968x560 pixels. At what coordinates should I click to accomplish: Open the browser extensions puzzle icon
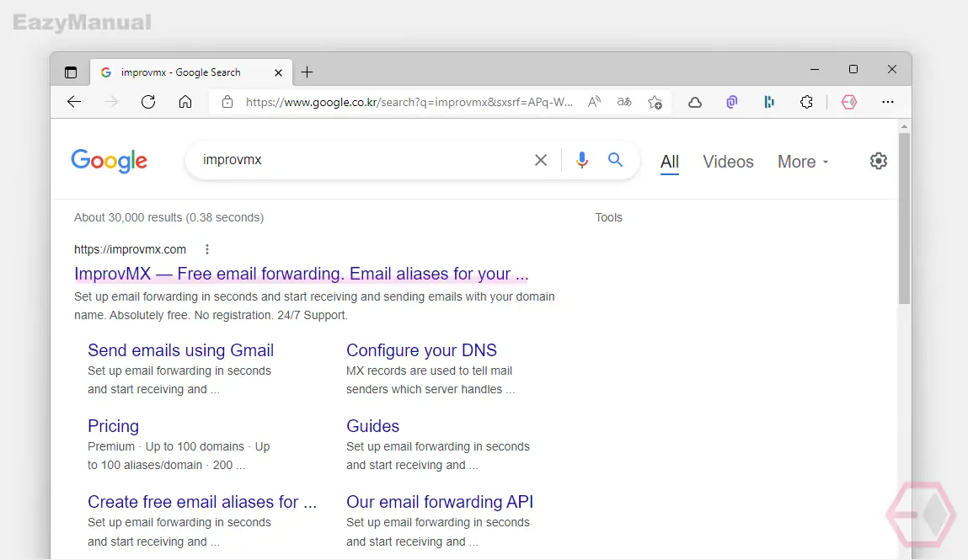pyautogui.click(x=806, y=102)
